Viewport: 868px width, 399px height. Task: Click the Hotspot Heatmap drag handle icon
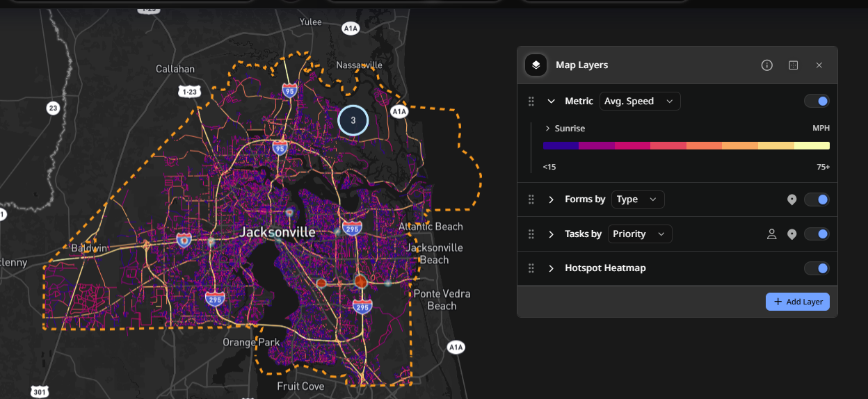(x=531, y=268)
